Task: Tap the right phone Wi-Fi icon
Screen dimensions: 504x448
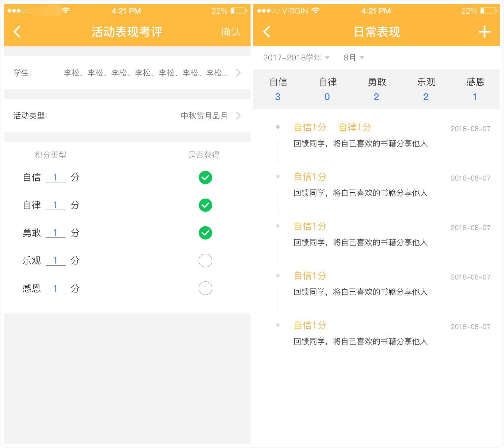Action: pos(315,11)
